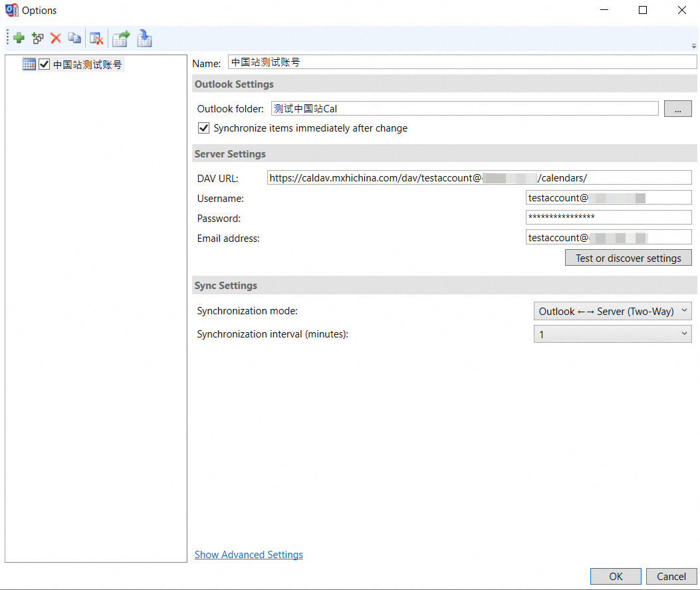This screenshot has height=590, width=700.
Task: Confirm settings with the OK button
Action: coord(616,576)
